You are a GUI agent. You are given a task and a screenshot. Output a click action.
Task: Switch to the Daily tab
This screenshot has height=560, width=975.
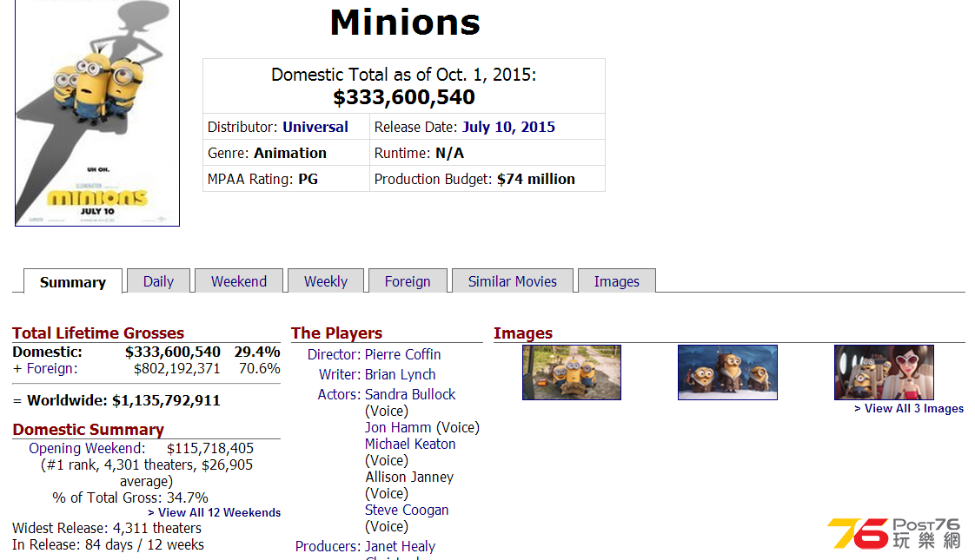[158, 281]
